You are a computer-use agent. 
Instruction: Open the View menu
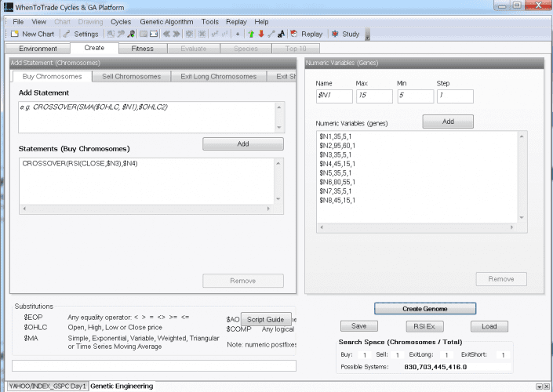38,21
